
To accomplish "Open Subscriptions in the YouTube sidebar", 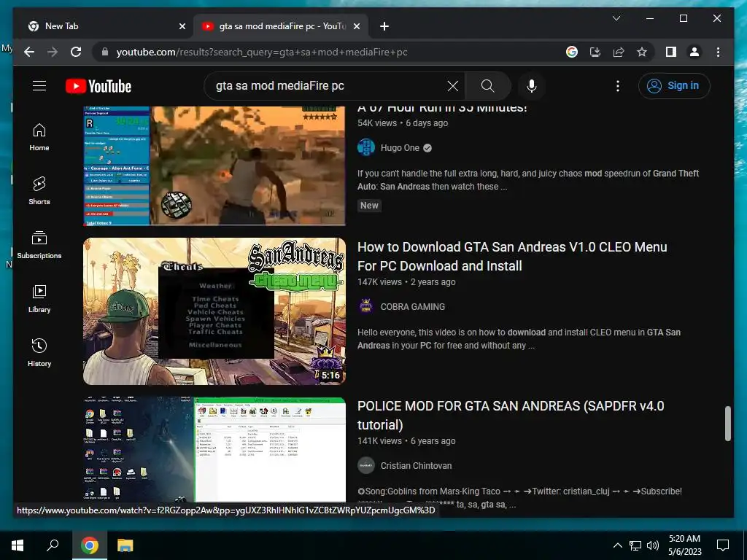I will (x=39, y=245).
